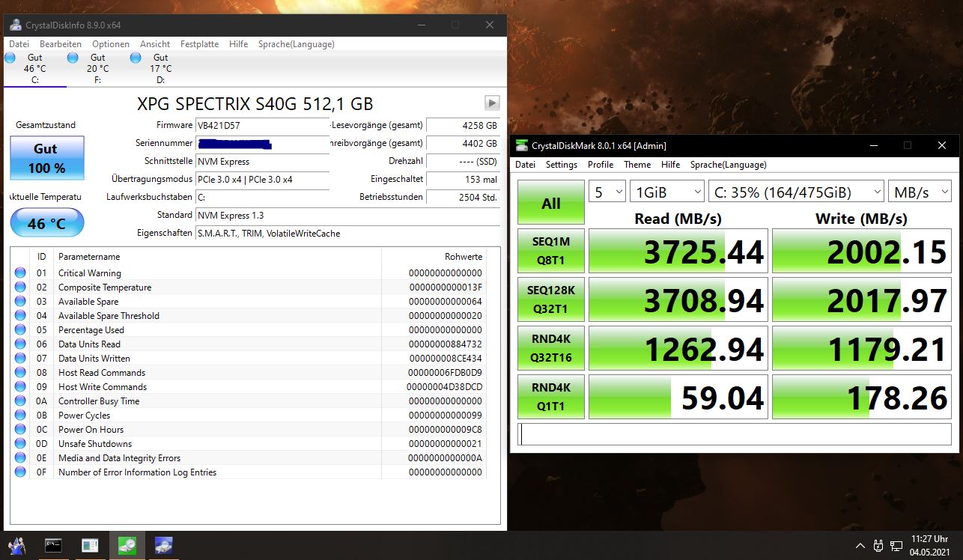Click Betriebsstunden value 2504 Std.
963x560 pixels.
[x=463, y=197]
